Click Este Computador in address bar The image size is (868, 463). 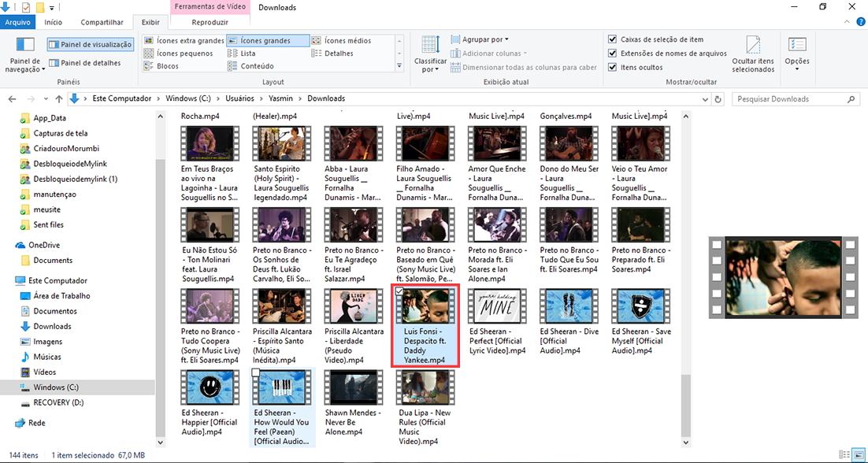[122, 98]
